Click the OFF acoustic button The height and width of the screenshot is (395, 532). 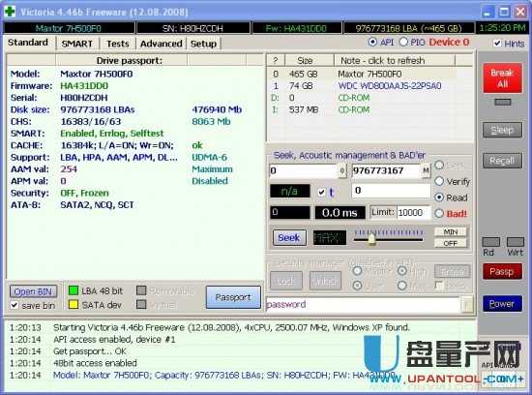tap(450, 243)
